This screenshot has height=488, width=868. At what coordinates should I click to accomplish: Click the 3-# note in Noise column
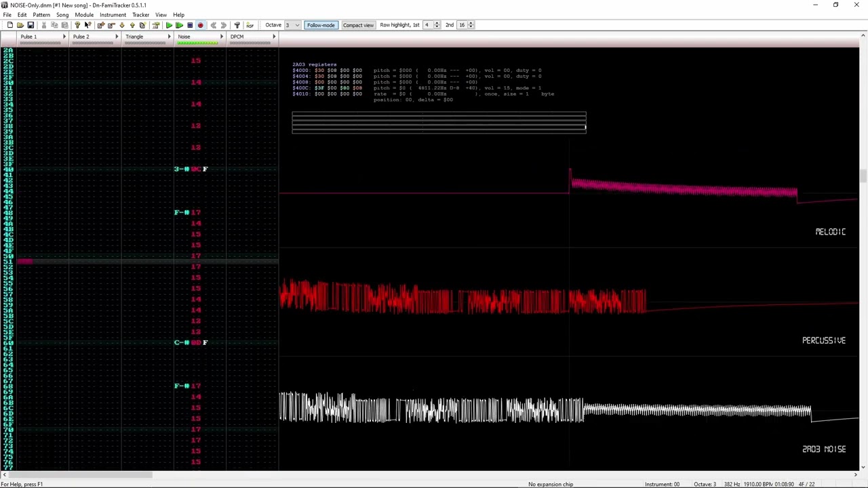tap(181, 169)
